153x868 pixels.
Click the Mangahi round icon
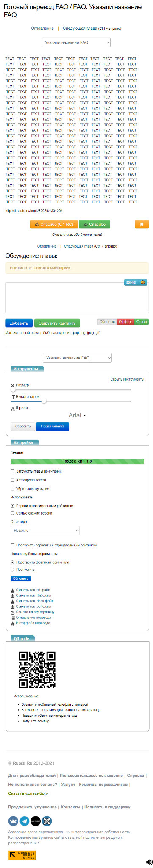tap(36, 821)
